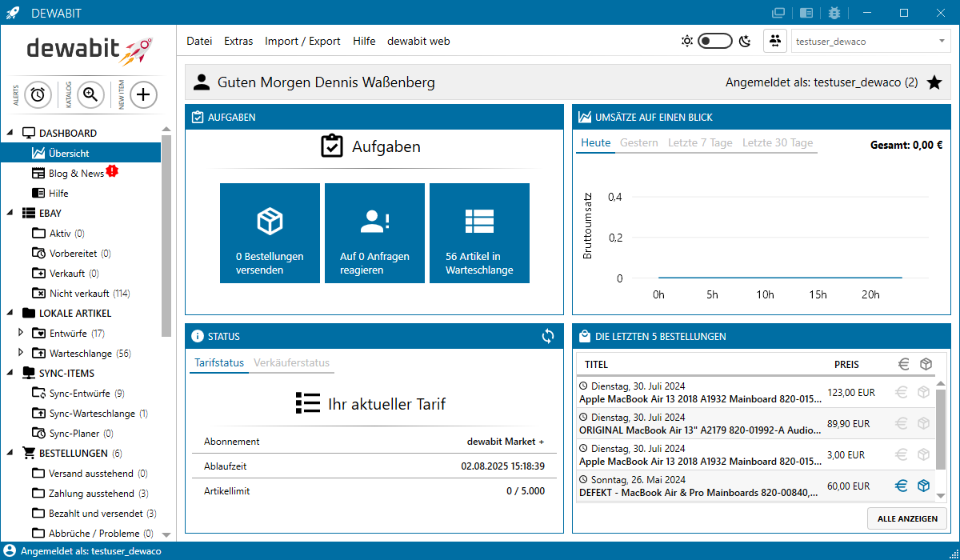Open the Alerts alarm clock icon
The image size is (960, 560).
point(38,94)
